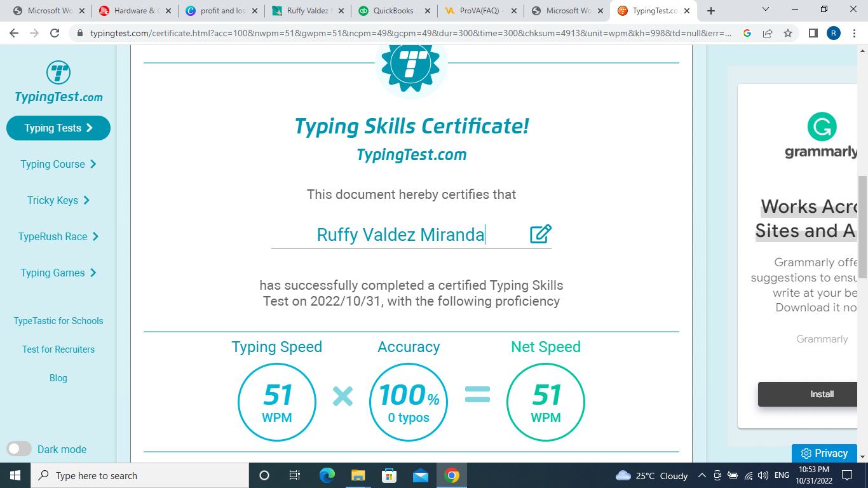The height and width of the screenshot is (488, 868).
Task: Open Cortana from the taskbar
Action: click(x=264, y=475)
